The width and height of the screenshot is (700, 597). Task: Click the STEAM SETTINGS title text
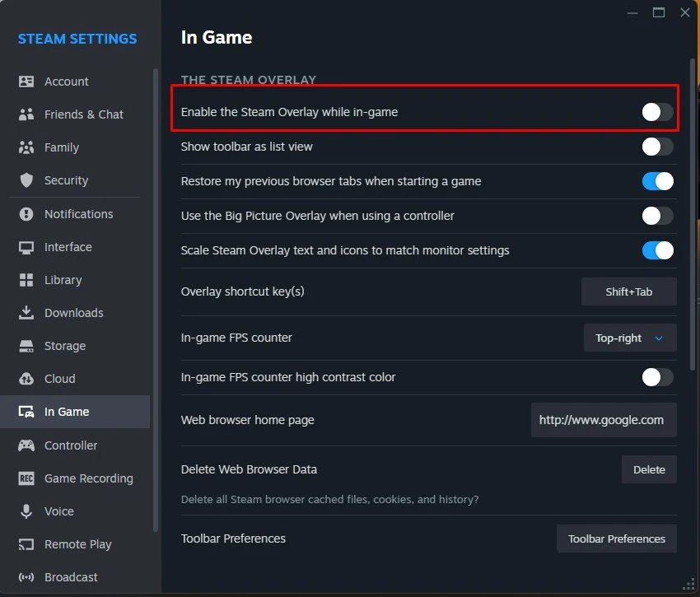[77, 39]
